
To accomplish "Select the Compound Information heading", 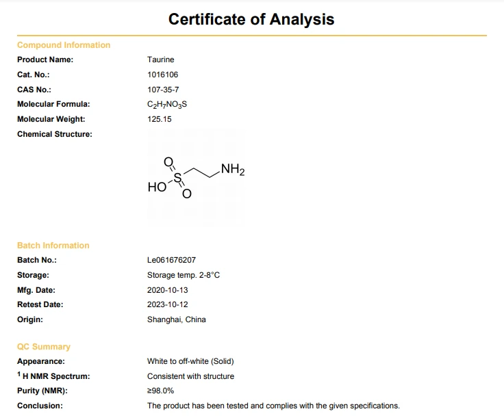I will (64, 45).
